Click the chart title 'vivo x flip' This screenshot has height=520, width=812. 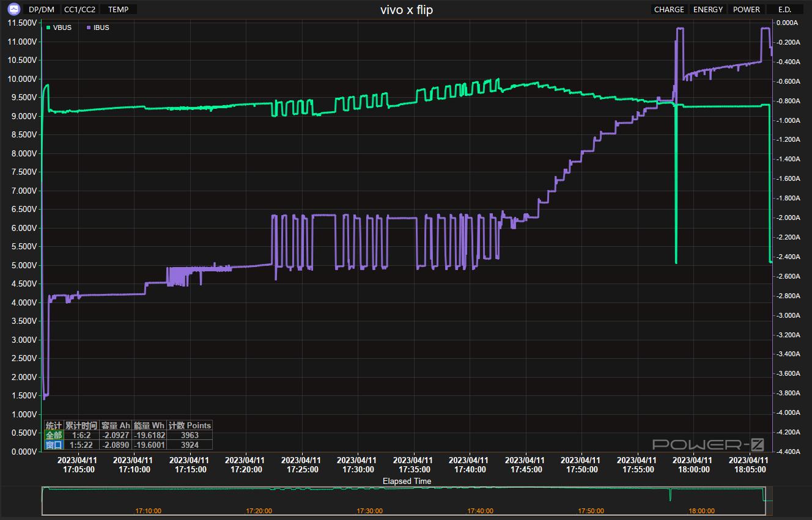pos(406,10)
